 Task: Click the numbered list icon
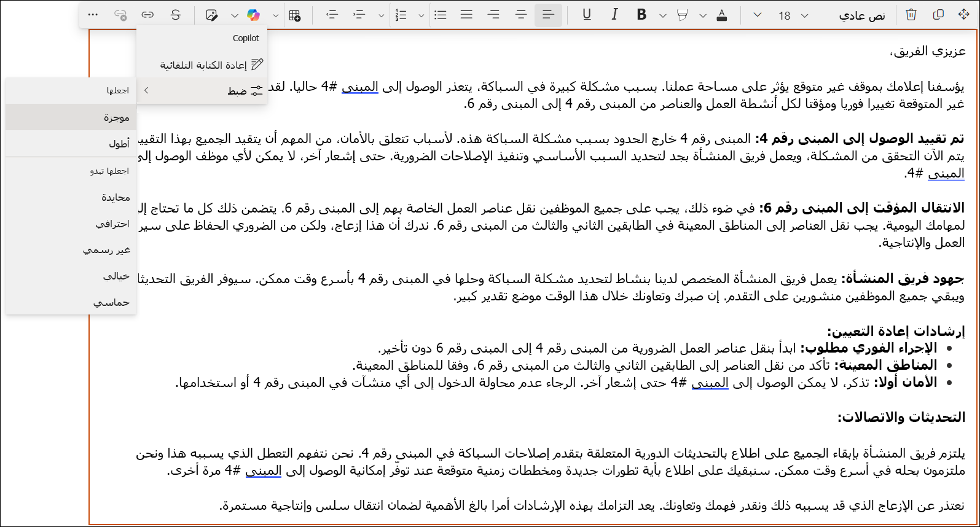[401, 15]
